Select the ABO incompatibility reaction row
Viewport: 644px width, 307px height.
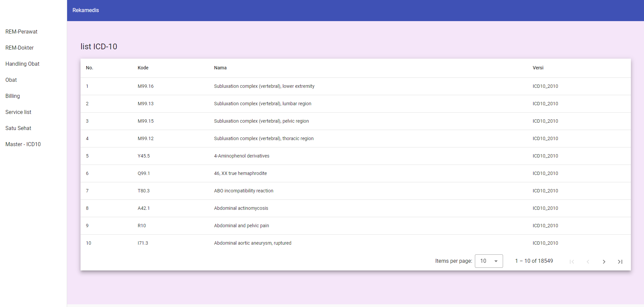coord(244,191)
